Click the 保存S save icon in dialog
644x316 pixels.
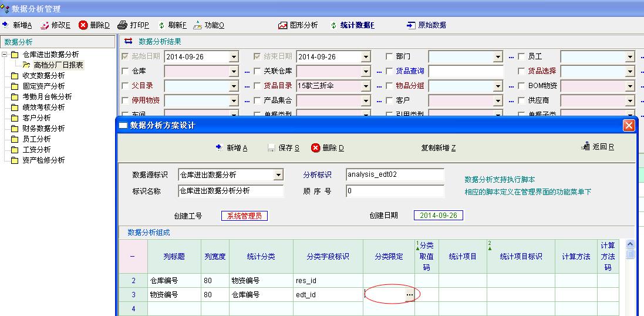pyautogui.click(x=271, y=148)
